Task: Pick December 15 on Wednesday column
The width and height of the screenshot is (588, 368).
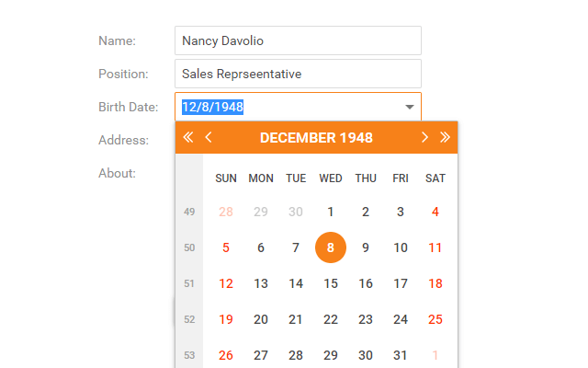Action: click(331, 283)
